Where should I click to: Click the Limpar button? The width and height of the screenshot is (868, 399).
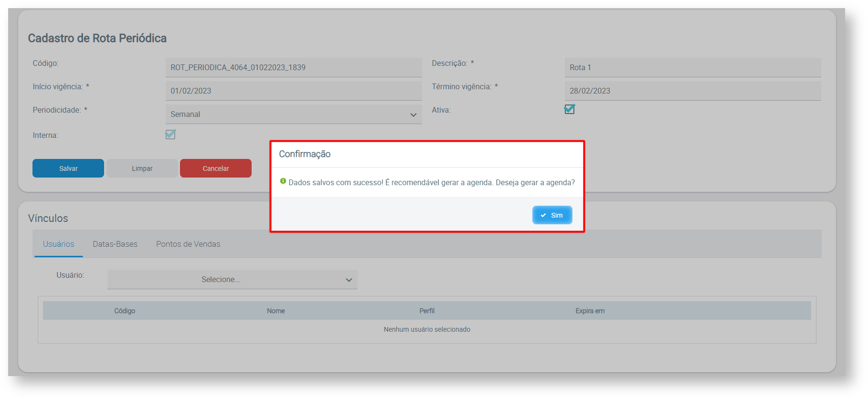click(x=142, y=168)
